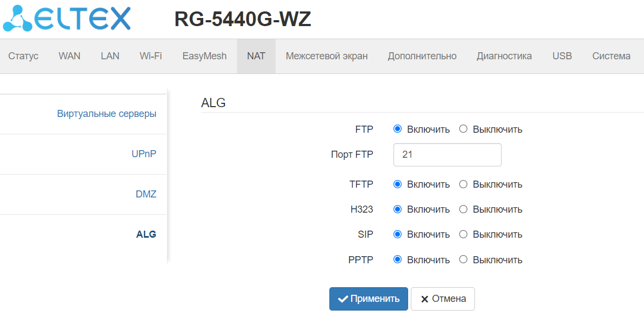Click the Порт FTP input field
The width and height of the screenshot is (644, 322).
click(x=447, y=154)
